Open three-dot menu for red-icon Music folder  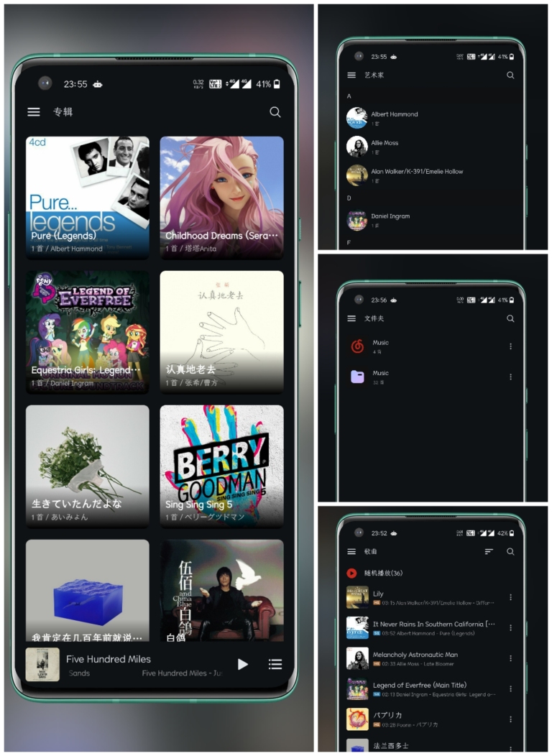tap(510, 346)
